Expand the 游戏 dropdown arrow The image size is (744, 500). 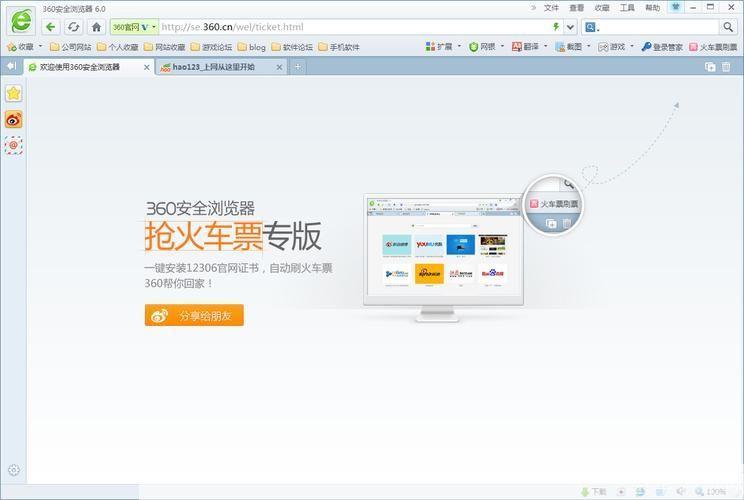(x=632, y=46)
